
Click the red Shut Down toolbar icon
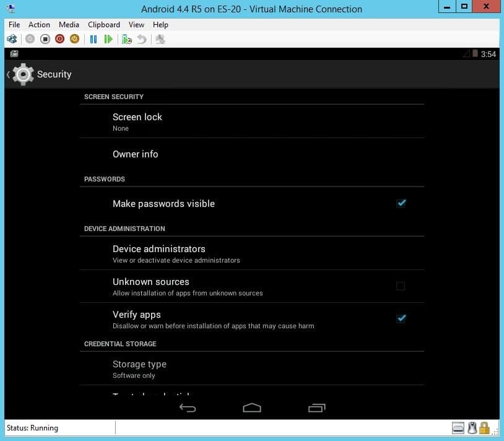pos(60,39)
